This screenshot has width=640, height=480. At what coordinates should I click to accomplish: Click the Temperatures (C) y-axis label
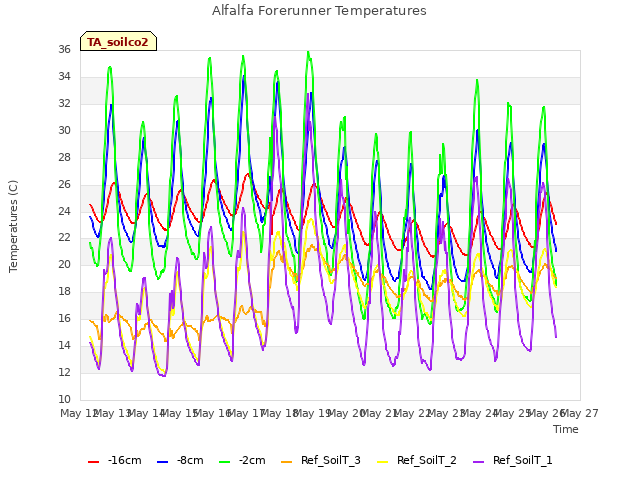pos(13,226)
